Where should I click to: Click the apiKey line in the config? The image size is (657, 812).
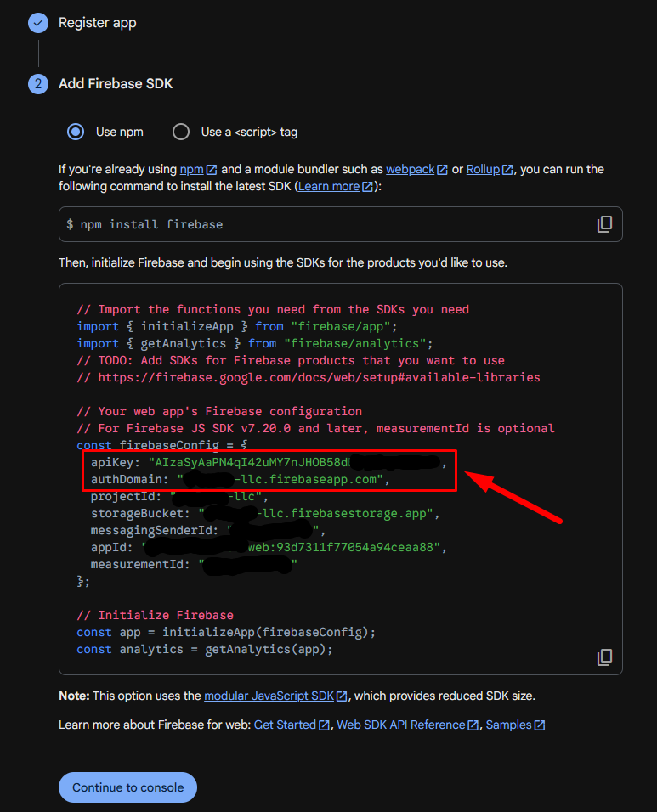[269, 462]
